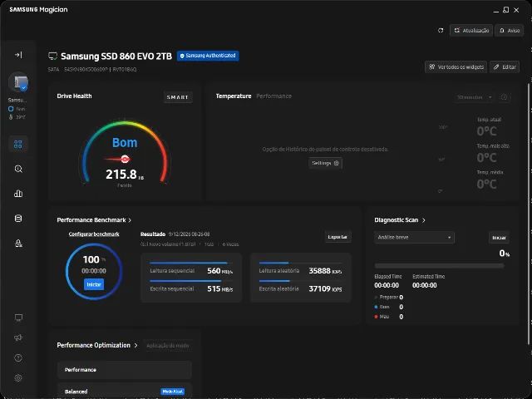Open Drive Details magnifier icon in sidebar

[18, 169]
